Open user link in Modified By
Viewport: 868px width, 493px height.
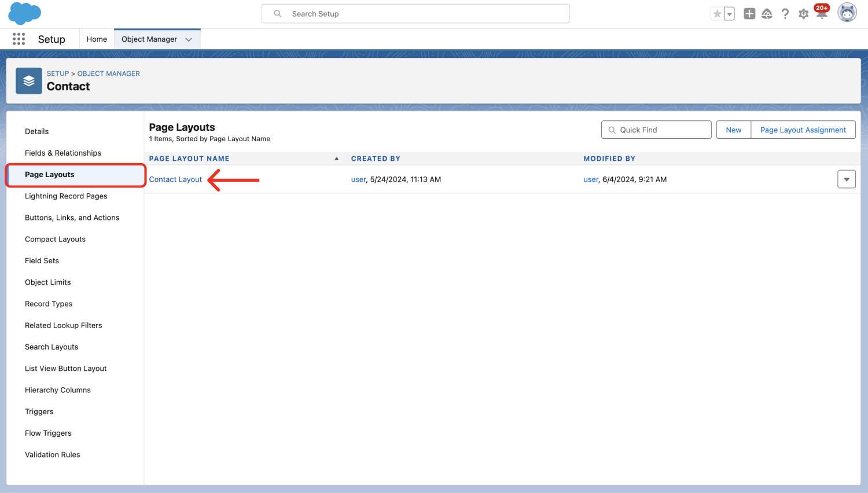(591, 179)
